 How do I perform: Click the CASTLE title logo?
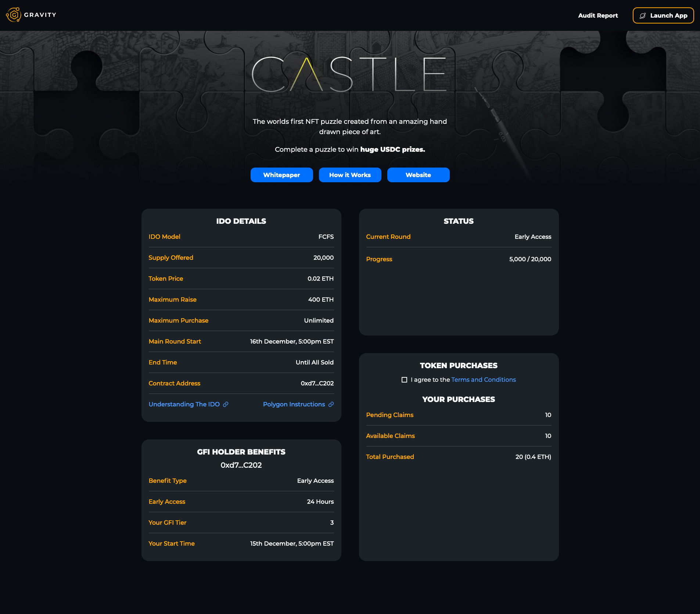pos(349,74)
